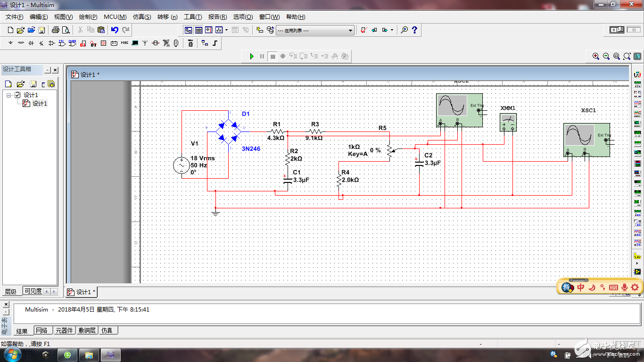Open the 编辑(E) menu
644x362 pixels.
39,16
